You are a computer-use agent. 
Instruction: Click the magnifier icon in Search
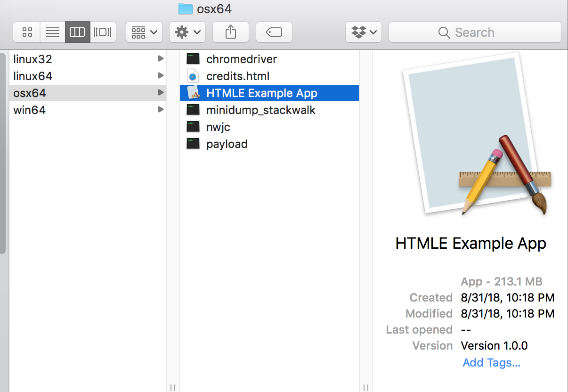444,33
